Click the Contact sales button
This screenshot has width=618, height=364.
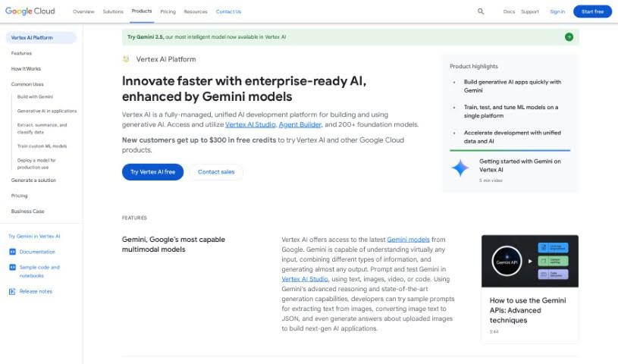click(x=216, y=172)
